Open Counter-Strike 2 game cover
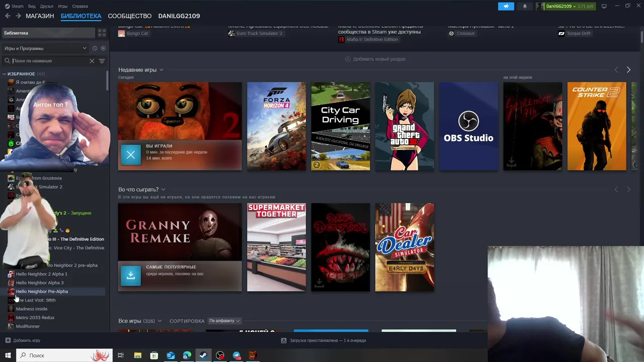 [x=597, y=126]
